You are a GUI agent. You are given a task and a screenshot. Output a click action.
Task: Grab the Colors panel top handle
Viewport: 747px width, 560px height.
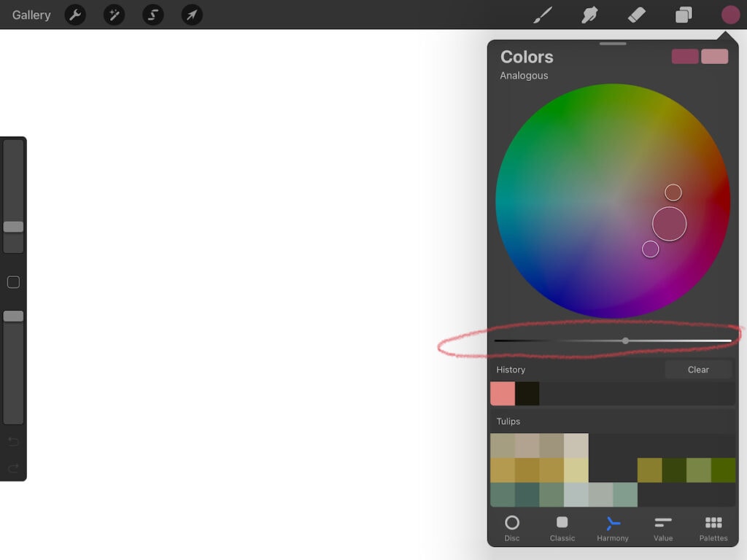click(x=613, y=44)
